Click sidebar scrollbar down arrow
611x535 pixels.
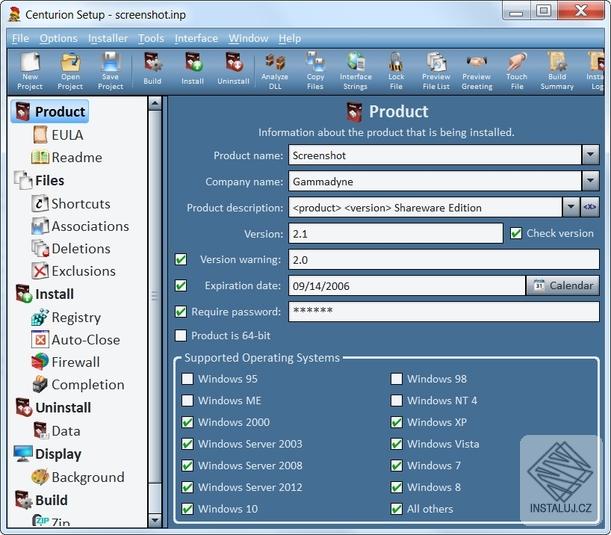coord(155,520)
